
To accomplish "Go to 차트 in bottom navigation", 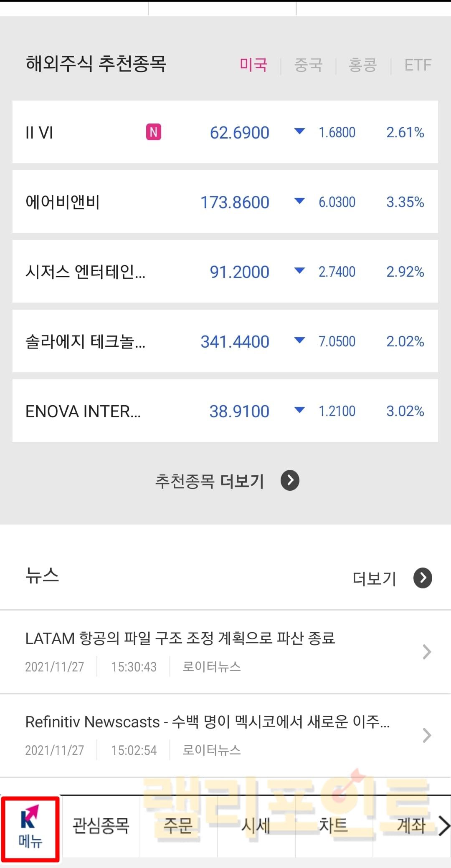I will [333, 826].
